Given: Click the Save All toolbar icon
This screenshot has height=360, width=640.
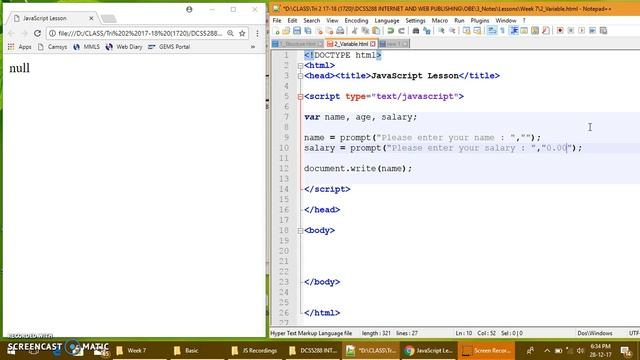Looking at the screenshot, I should click(308, 31).
